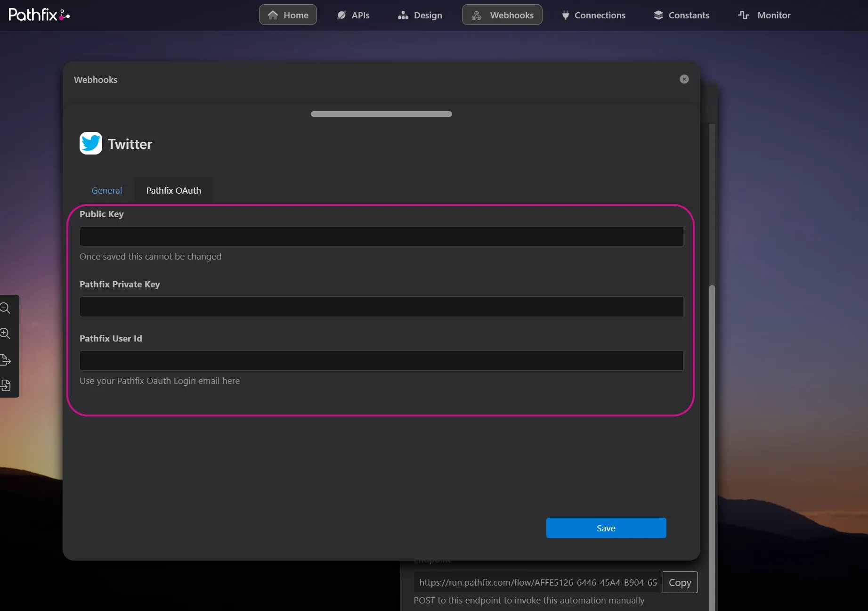The image size is (868, 611).
Task: Open the Connections section
Action: point(593,15)
